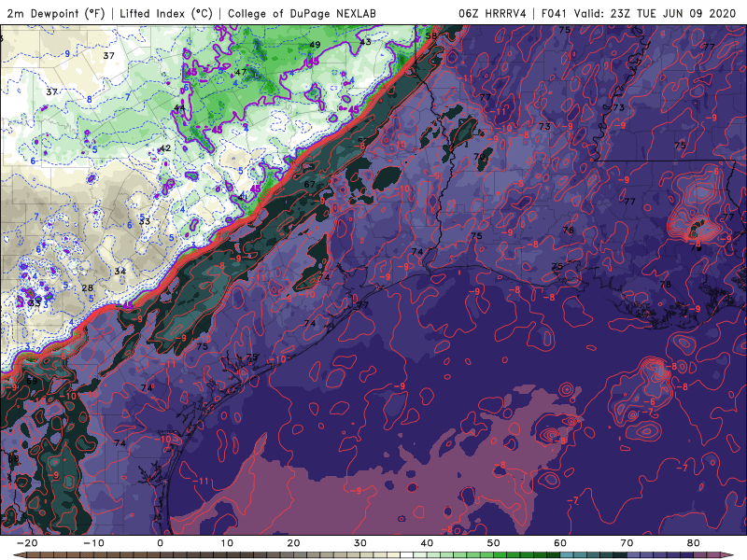Click the '67' dewpoint value near the dryline
Screen dimensions: 747x560
(x=310, y=184)
